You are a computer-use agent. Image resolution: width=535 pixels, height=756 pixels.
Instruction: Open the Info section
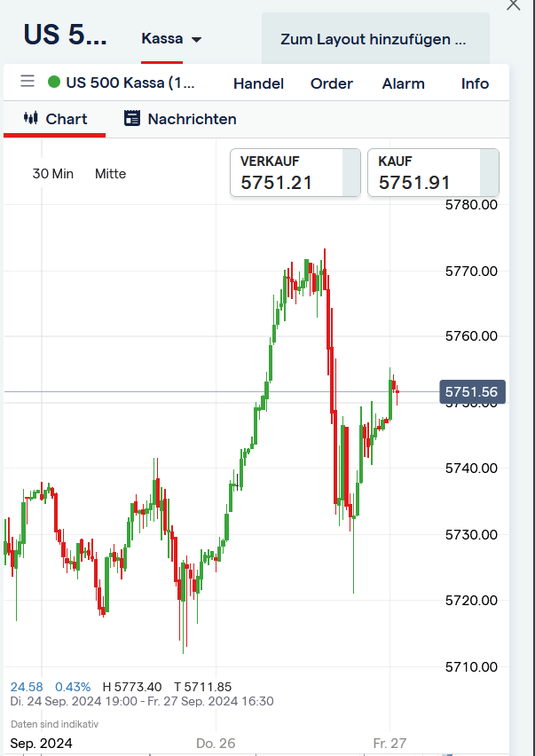[475, 83]
